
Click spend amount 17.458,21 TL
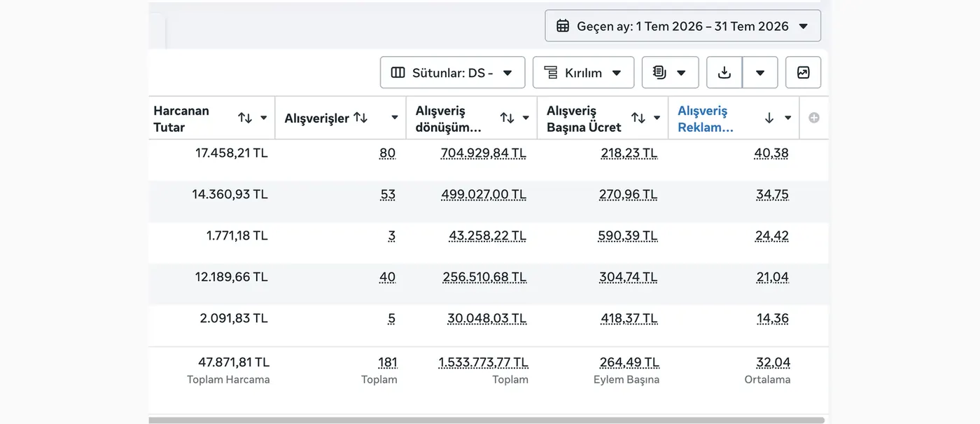tap(232, 153)
